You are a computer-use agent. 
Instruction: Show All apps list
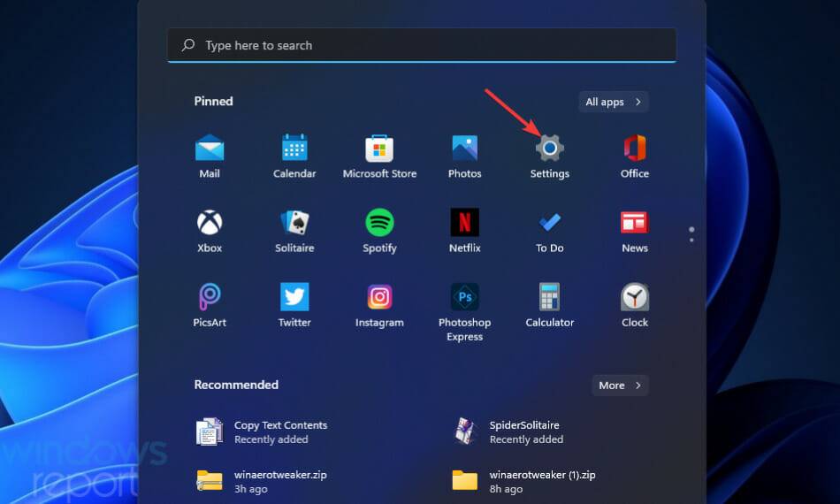tap(614, 102)
